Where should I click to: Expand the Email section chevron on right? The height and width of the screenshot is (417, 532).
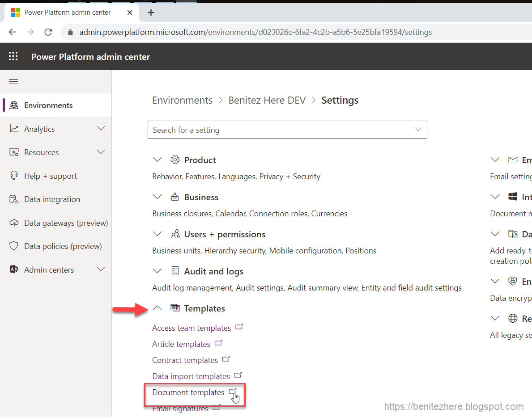[x=495, y=160]
